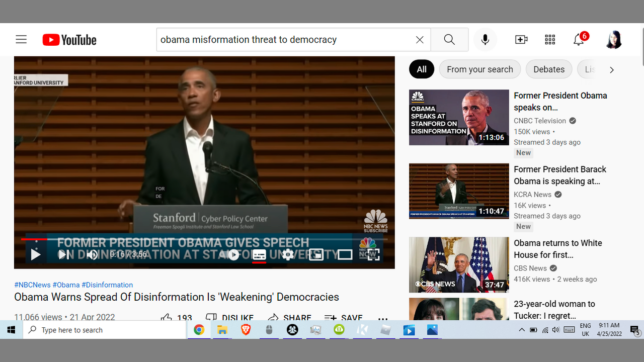Open the Create video icon
Image resolution: width=644 pixels, height=362 pixels.
(521, 40)
